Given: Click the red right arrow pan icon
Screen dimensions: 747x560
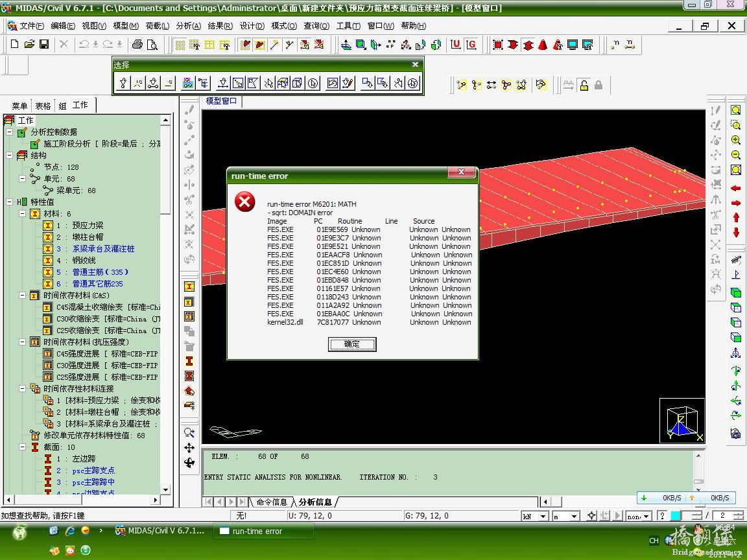Looking at the screenshot, I should click(x=735, y=204).
